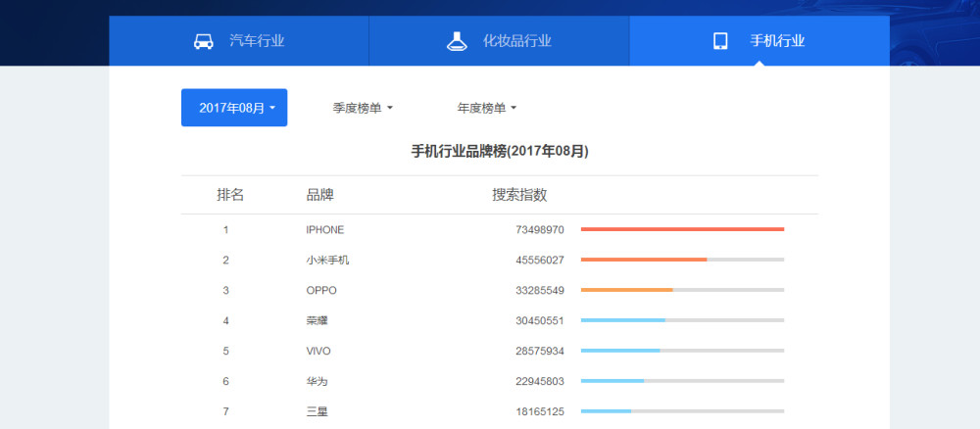This screenshot has height=429, width=980.
Task: Select brand VIVO in the list
Action: [x=318, y=351]
